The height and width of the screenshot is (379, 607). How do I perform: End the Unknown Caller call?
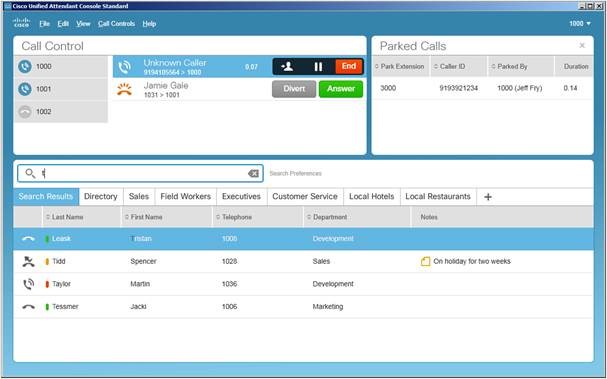[349, 66]
